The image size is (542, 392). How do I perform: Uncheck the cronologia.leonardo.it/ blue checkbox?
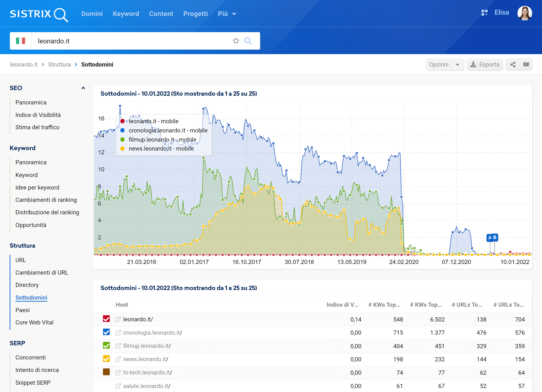pos(106,332)
